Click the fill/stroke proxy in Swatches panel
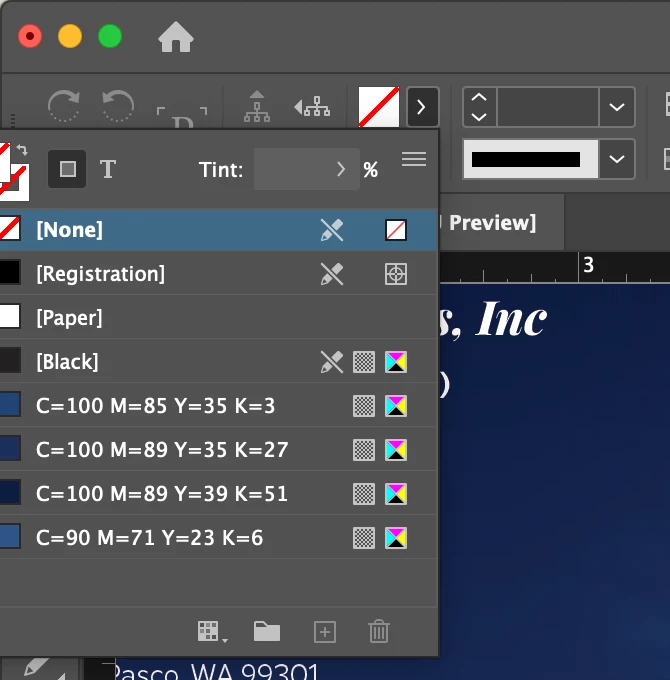 click(x=13, y=172)
